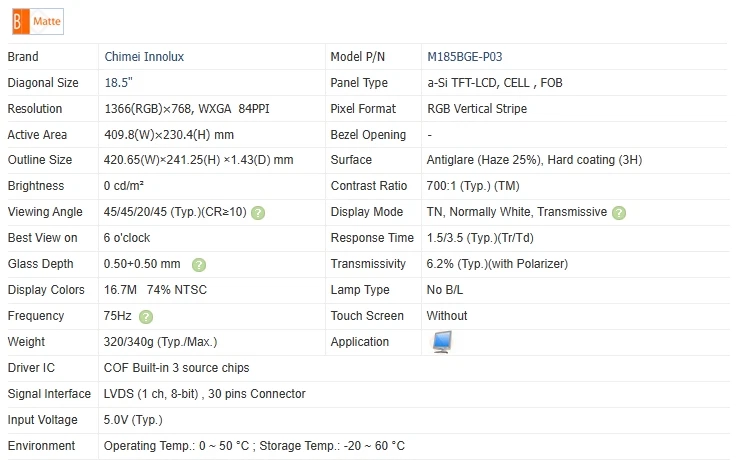Click the help icon next to Glass Depth

tap(198, 265)
